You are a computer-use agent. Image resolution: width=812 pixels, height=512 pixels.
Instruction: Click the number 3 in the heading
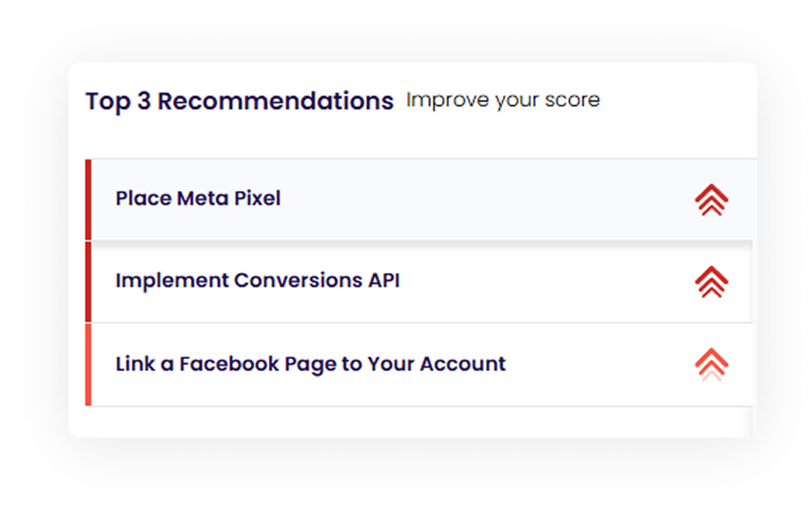click(144, 101)
